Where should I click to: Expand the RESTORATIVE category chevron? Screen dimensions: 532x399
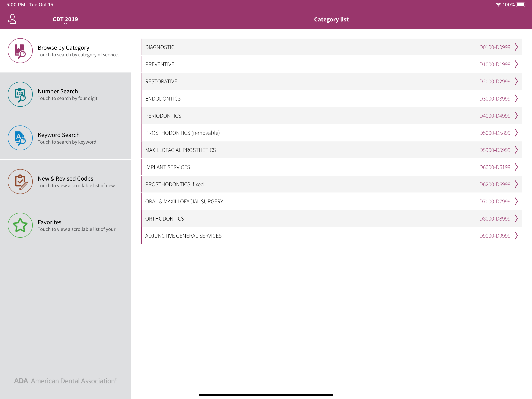(x=516, y=81)
